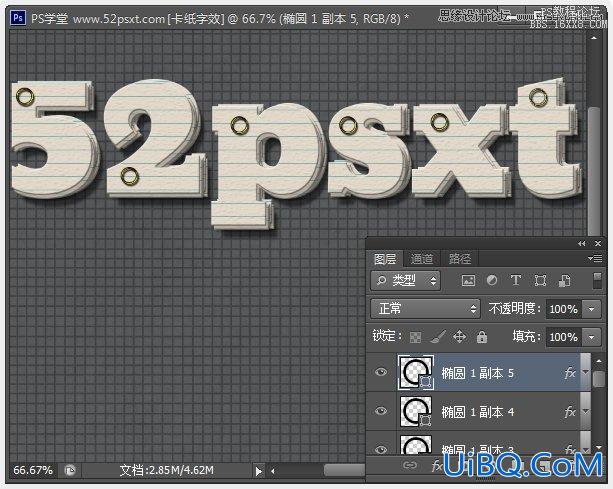The height and width of the screenshot is (489, 613).
Task: Click the canvas vertical scrollbar up arrow
Action: pos(593,38)
